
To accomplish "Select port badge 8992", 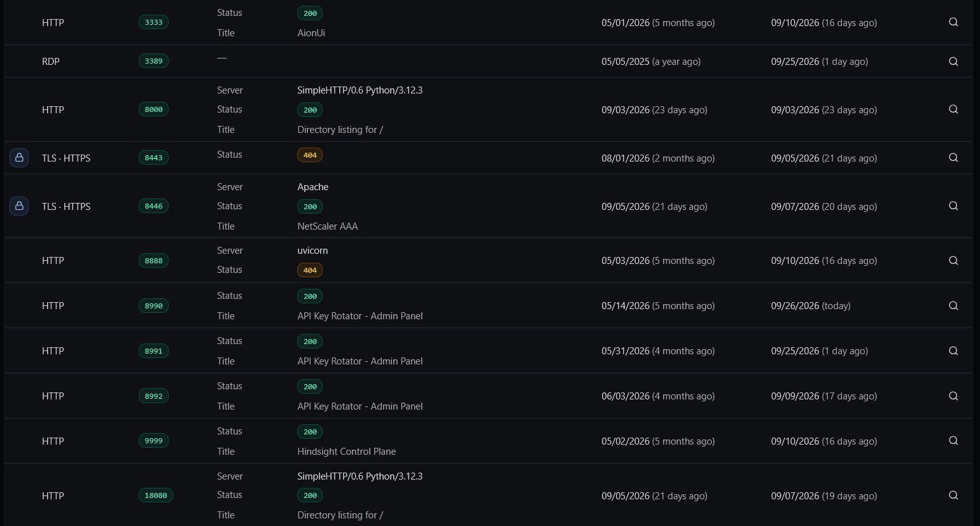I will 153,396.
